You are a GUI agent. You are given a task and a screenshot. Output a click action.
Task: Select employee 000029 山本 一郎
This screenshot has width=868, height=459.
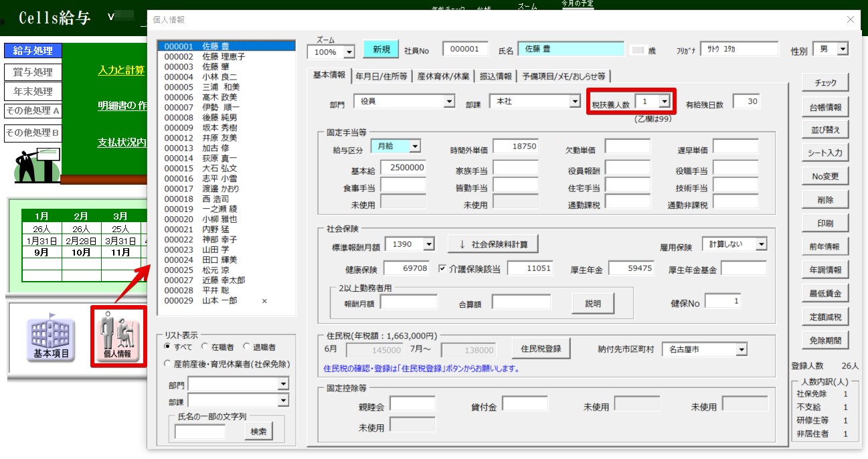pyautogui.click(x=227, y=301)
